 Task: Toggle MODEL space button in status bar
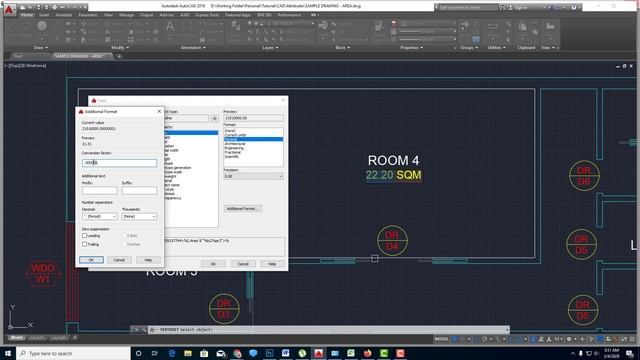tap(441, 339)
